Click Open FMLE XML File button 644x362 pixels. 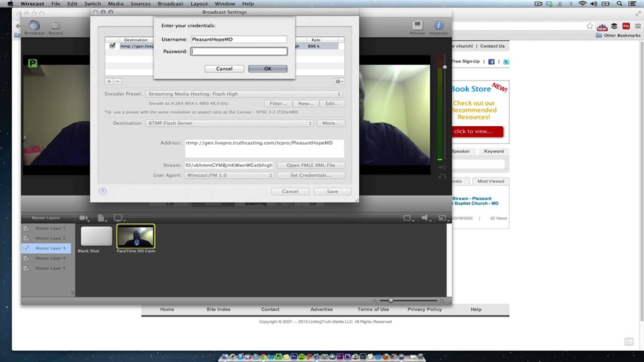pyautogui.click(x=311, y=165)
